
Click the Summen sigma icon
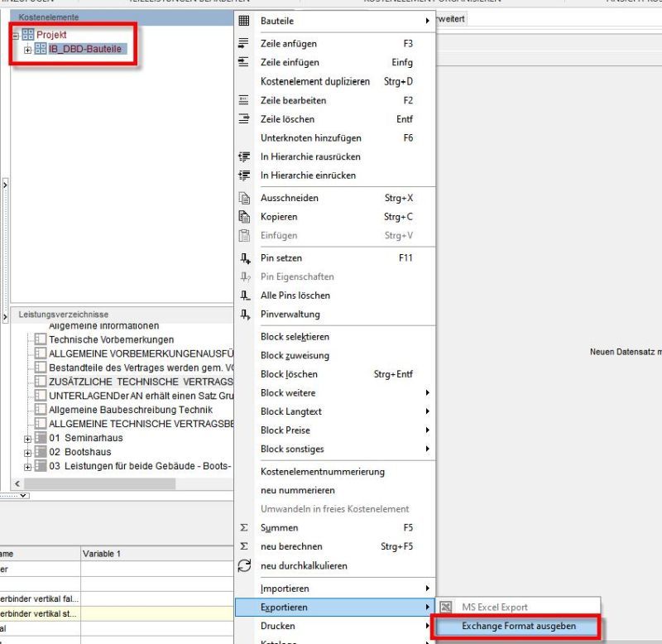tap(244, 527)
